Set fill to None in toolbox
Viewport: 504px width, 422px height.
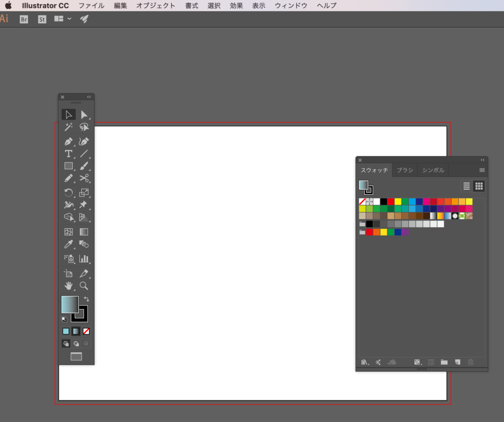(x=86, y=332)
